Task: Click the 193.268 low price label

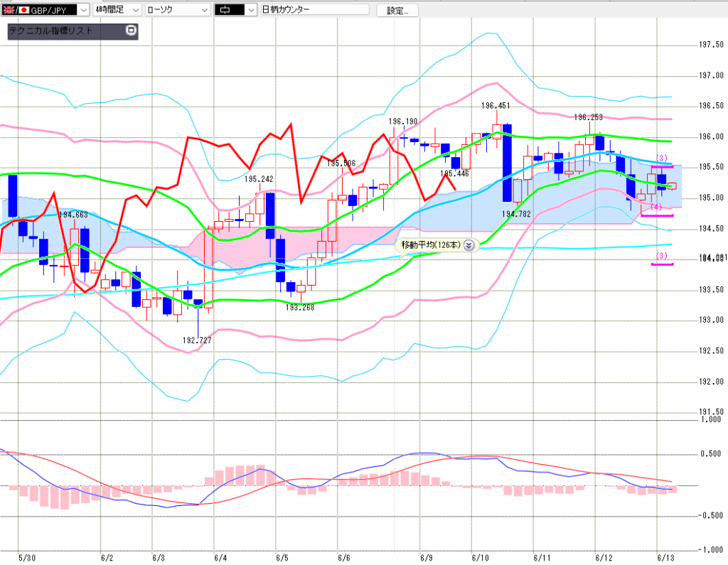Action: 300,307
